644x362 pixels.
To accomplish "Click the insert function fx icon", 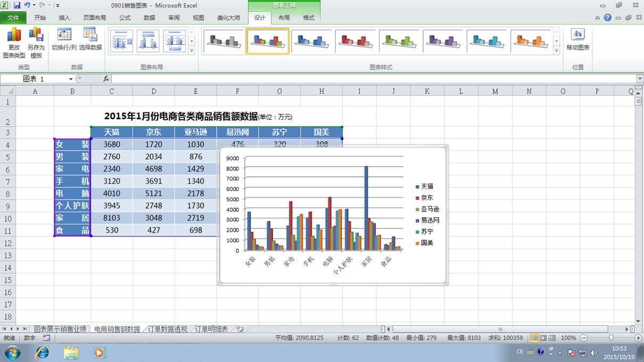I will pos(106,79).
